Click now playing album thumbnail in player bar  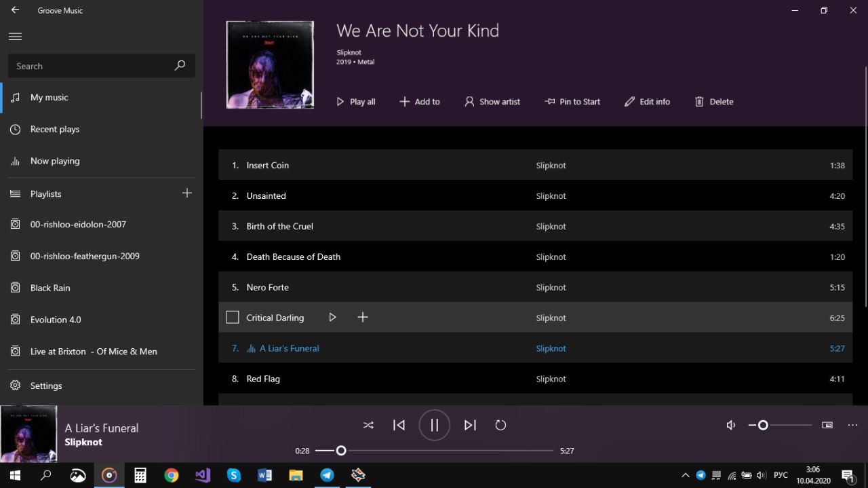[x=28, y=434]
